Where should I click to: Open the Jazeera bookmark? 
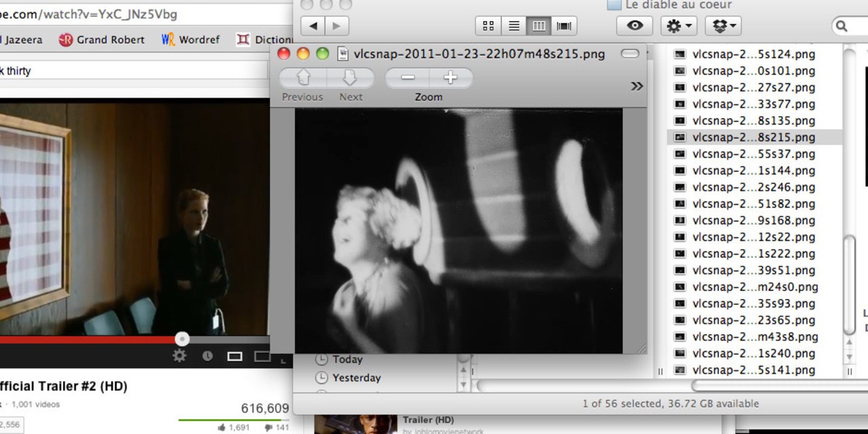click(21, 39)
